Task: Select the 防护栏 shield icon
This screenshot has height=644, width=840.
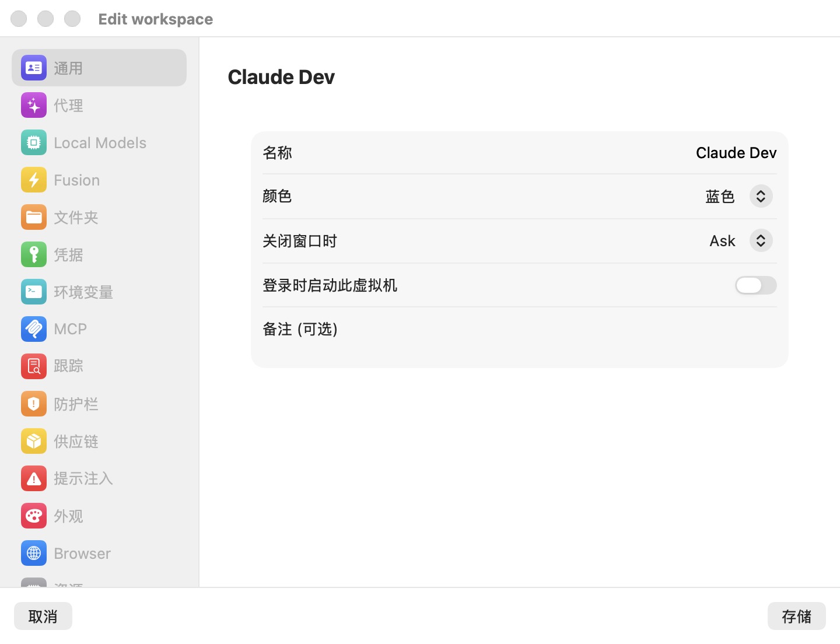Action: (34, 404)
